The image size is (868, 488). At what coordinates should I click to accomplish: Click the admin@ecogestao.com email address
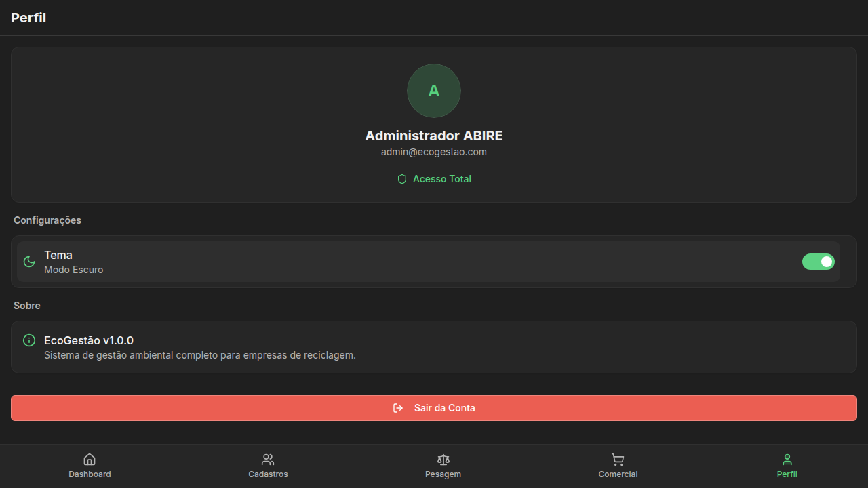(x=434, y=152)
